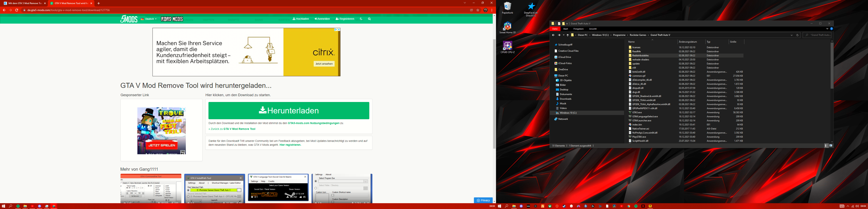Sort files by the Änderungsdatum column
Image resolution: width=868 pixels, height=209 pixels.
click(691, 42)
